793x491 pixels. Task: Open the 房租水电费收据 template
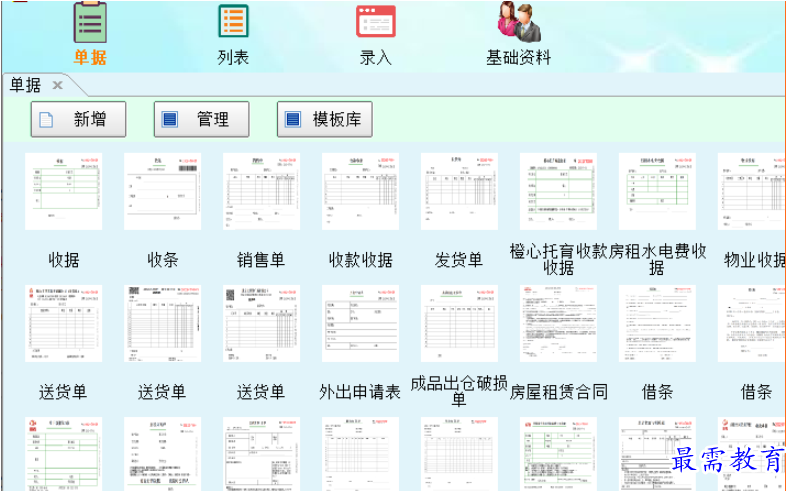click(x=657, y=192)
